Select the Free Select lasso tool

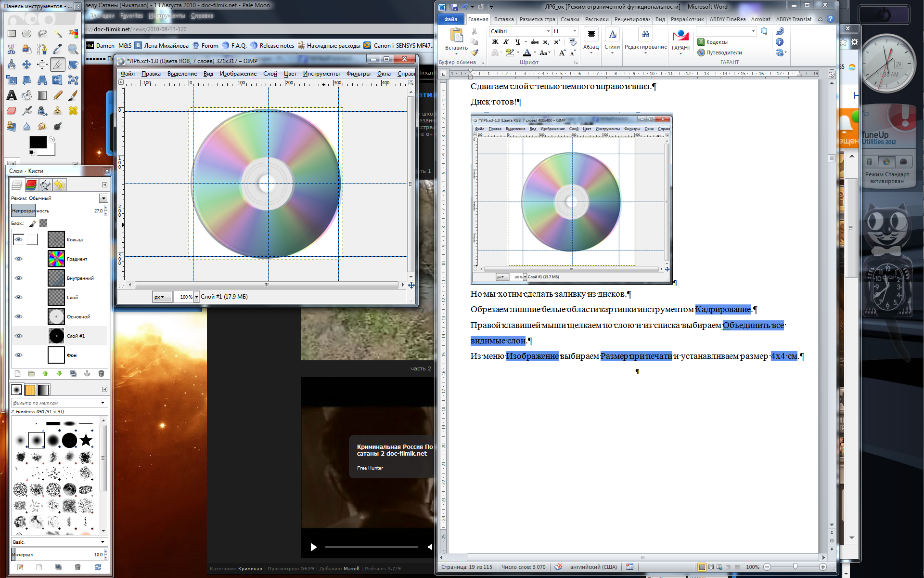[x=42, y=34]
